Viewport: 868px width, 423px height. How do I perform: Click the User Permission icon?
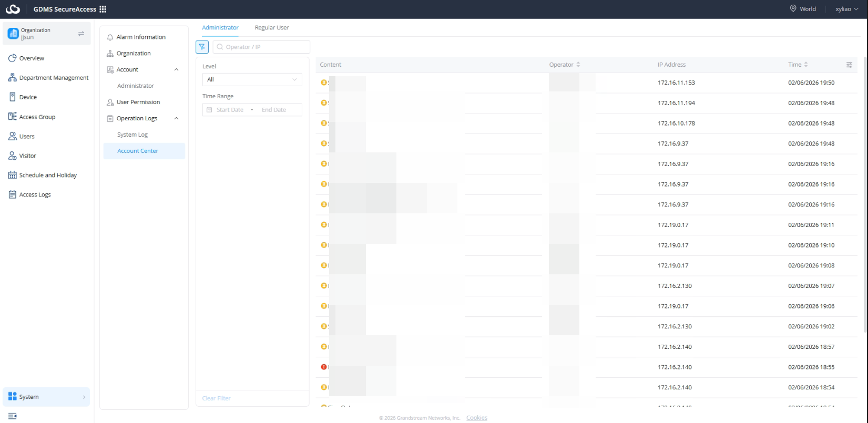tap(110, 102)
